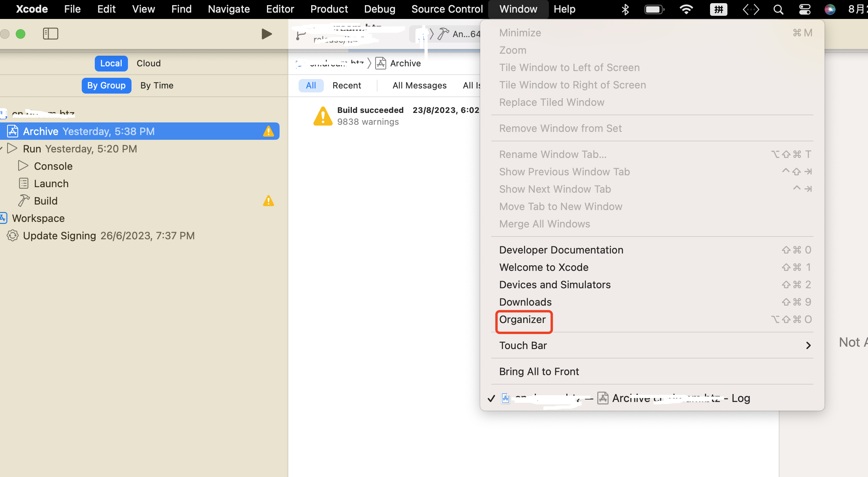The image size is (868, 477).
Task: Choose Welcome to Xcode menu item
Action: 652,267
